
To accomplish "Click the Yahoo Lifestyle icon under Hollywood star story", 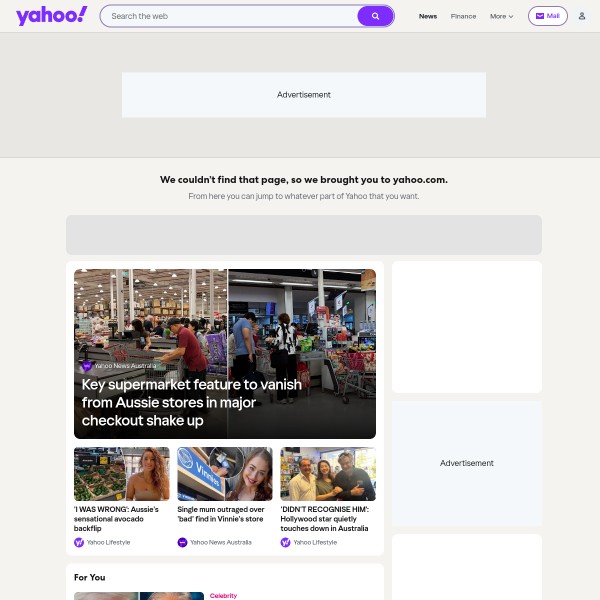I will coord(285,542).
